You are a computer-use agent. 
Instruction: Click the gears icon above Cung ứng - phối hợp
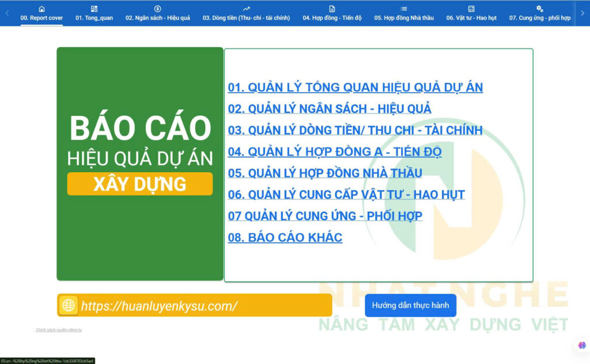(539, 9)
